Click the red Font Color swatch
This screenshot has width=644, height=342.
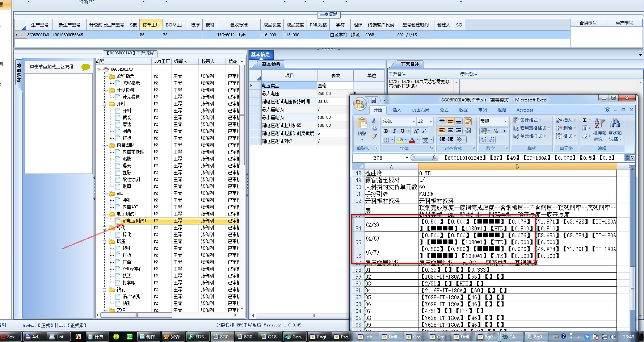coord(412,140)
